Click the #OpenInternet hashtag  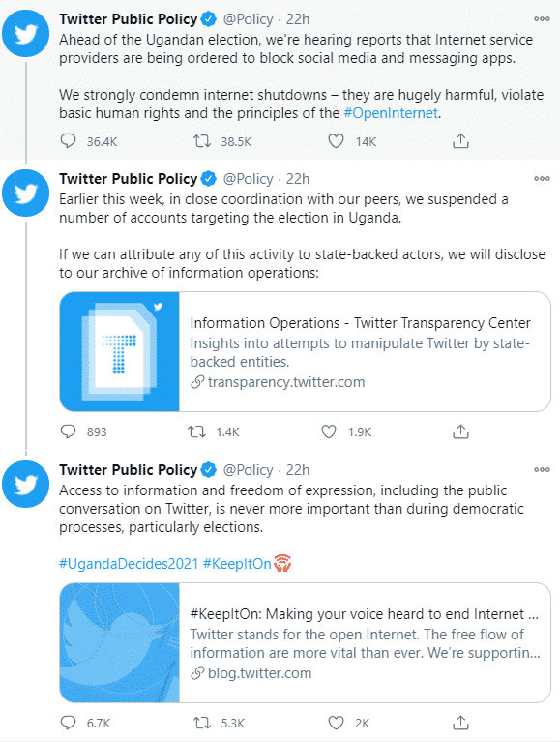pyautogui.click(x=391, y=113)
